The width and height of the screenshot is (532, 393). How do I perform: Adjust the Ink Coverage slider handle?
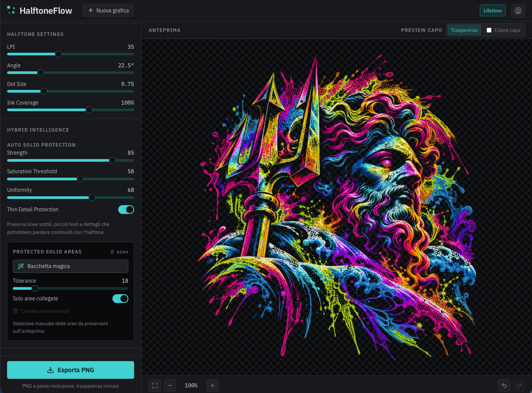(x=89, y=110)
